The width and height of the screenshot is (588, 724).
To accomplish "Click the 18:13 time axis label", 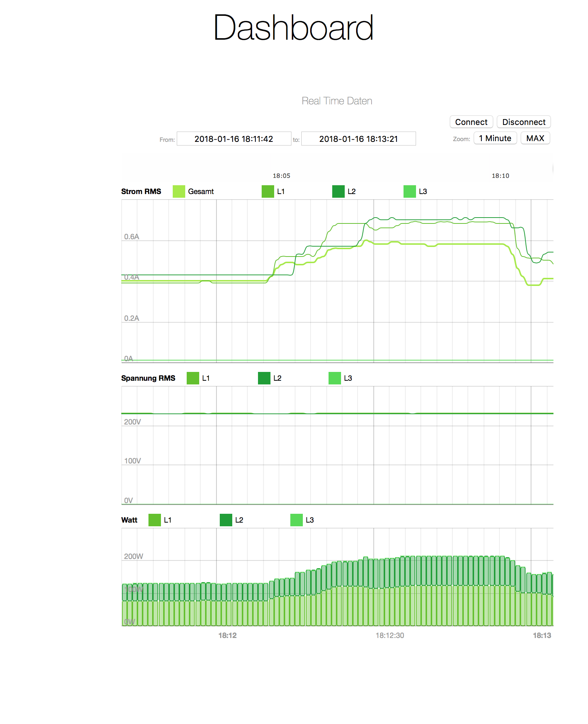I will [x=542, y=635].
